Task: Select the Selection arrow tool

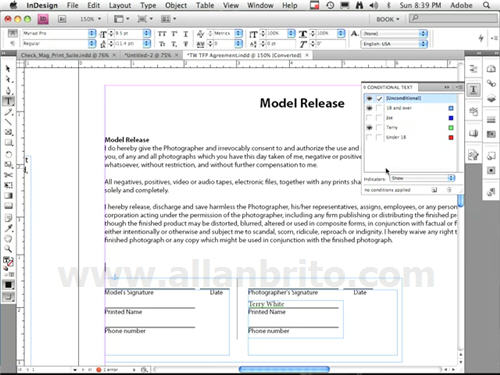Action: pos(8,69)
